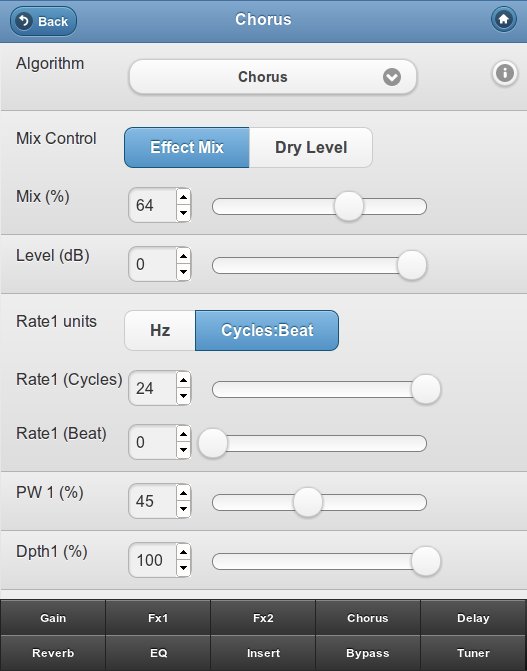Increase Mix (%) with the up arrow
The image size is (527, 671).
point(183,197)
